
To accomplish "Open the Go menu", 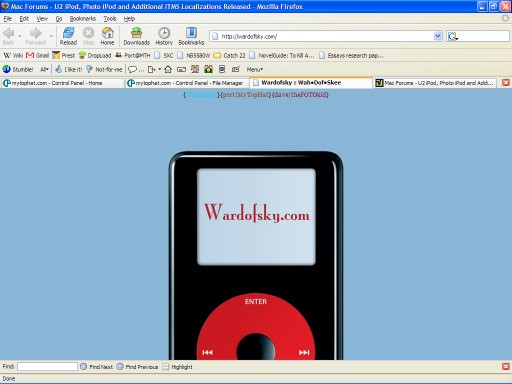I will click(59, 19).
